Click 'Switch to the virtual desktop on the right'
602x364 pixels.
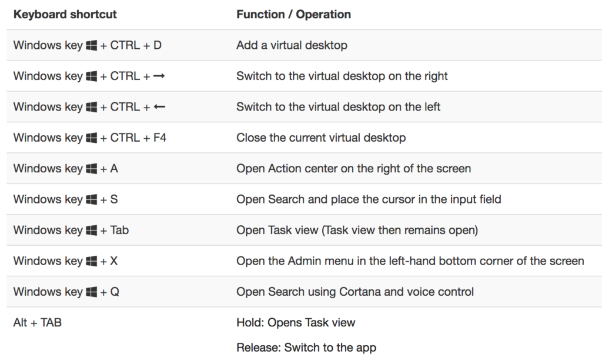tap(342, 76)
